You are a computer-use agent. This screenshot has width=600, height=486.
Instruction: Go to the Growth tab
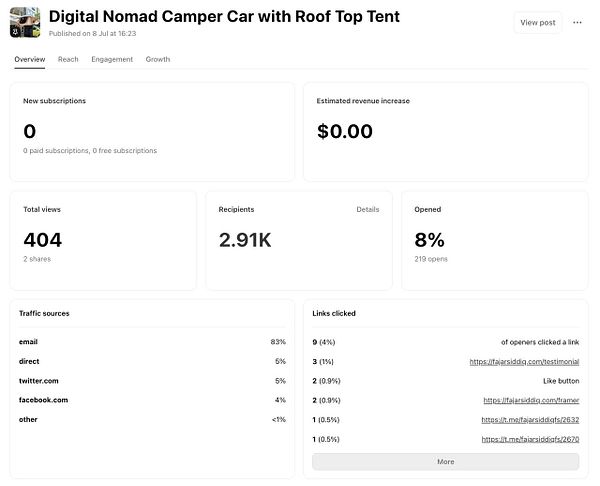point(158,59)
